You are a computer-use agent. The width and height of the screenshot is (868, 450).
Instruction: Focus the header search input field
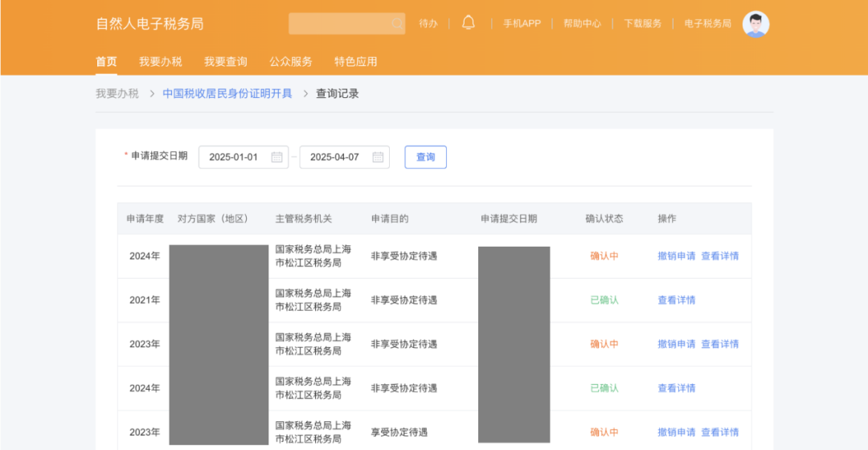pos(339,24)
